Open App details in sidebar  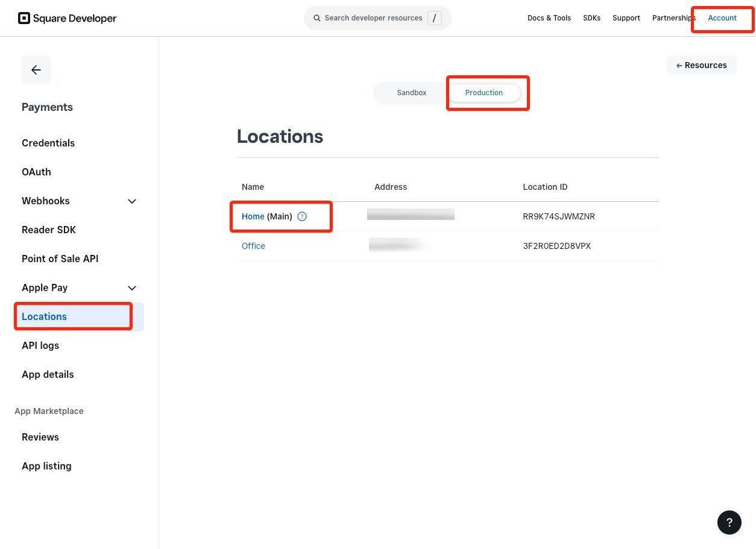click(x=48, y=374)
